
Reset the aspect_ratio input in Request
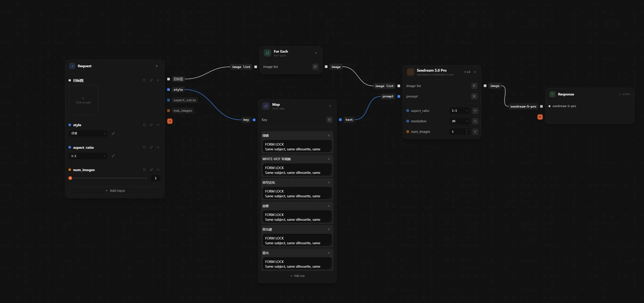[144, 147]
